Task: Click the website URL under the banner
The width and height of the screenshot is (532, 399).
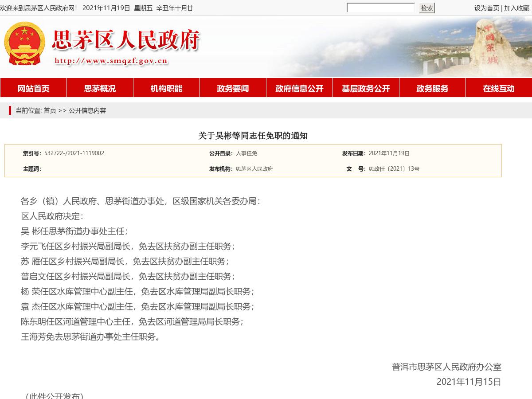Action: coord(111,62)
